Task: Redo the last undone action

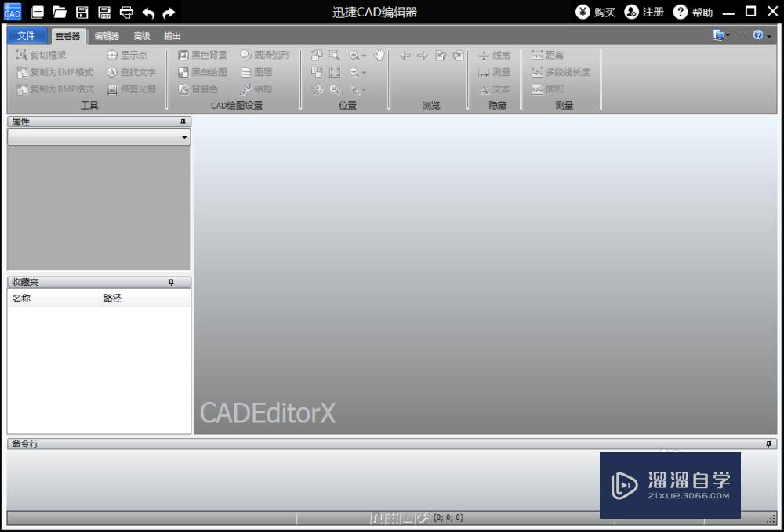Action: pos(169,13)
